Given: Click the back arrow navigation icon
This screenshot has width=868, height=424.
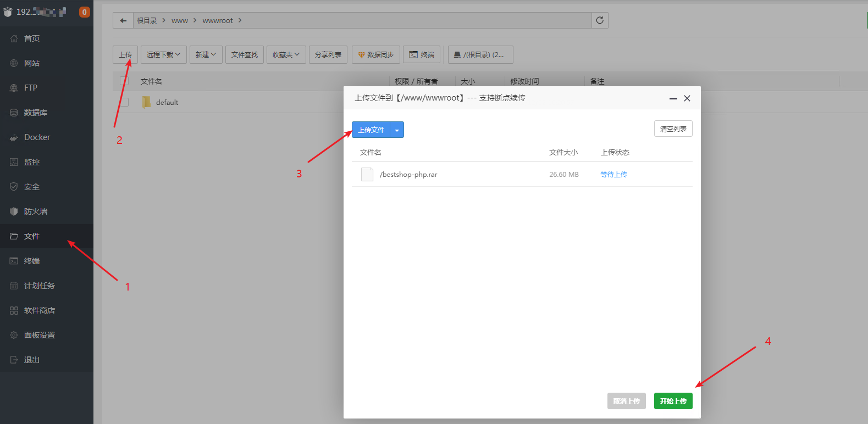Looking at the screenshot, I should pyautogui.click(x=123, y=21).
